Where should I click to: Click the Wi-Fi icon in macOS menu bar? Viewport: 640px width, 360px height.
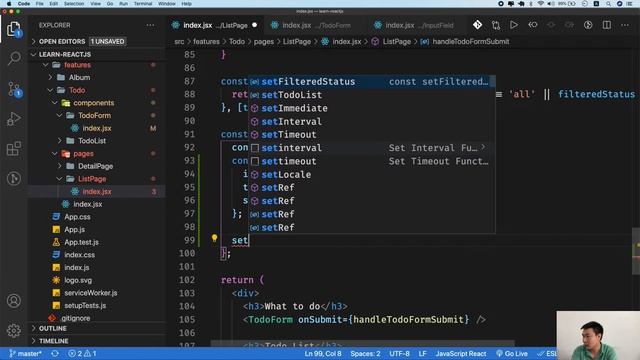click(x=540, y=4)
